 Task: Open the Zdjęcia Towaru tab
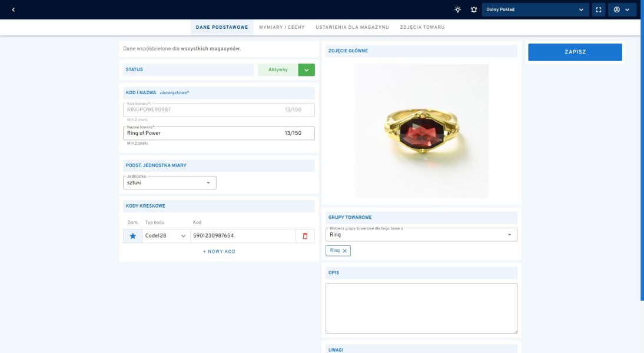pyautogui.click(x=422, y=28)
